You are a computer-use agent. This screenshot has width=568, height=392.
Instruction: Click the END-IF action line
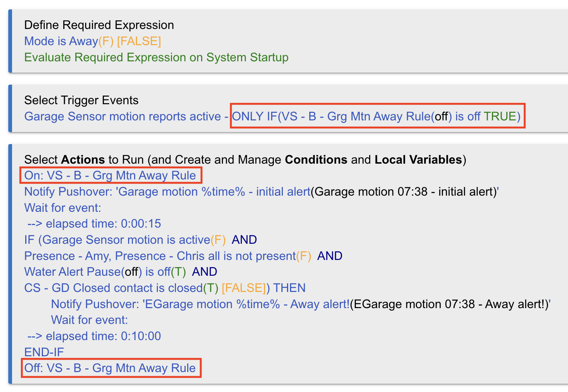(44, 352)
